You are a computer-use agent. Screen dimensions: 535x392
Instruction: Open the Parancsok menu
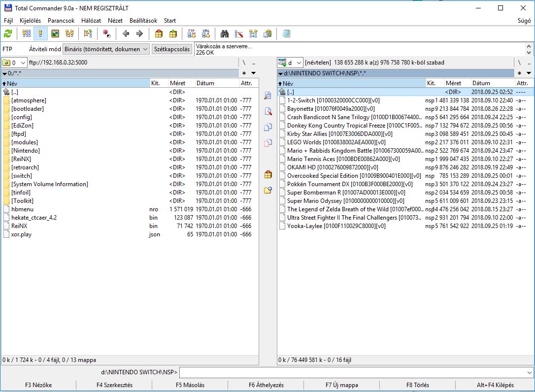pos(61,21)
